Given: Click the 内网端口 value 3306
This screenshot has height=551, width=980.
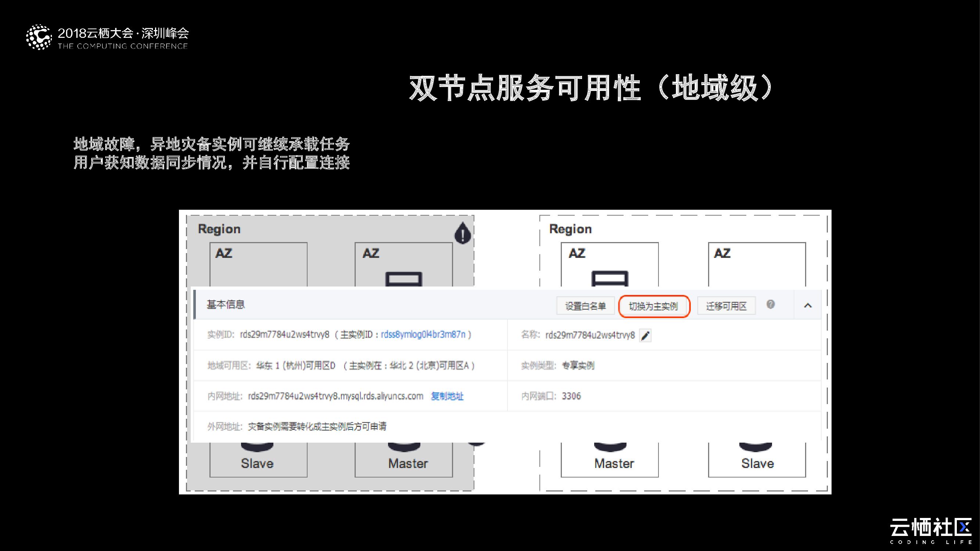Looking at the screenshot, I should (x=571, y=396).
